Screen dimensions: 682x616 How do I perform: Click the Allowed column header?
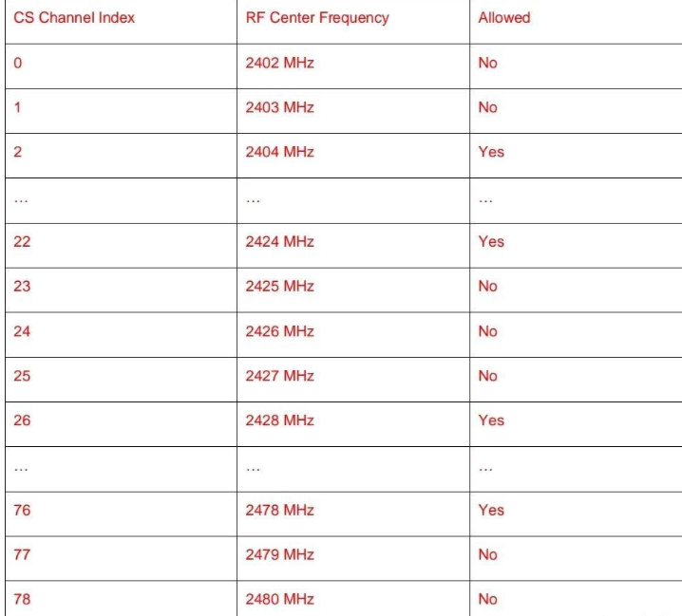click(504, 18)
